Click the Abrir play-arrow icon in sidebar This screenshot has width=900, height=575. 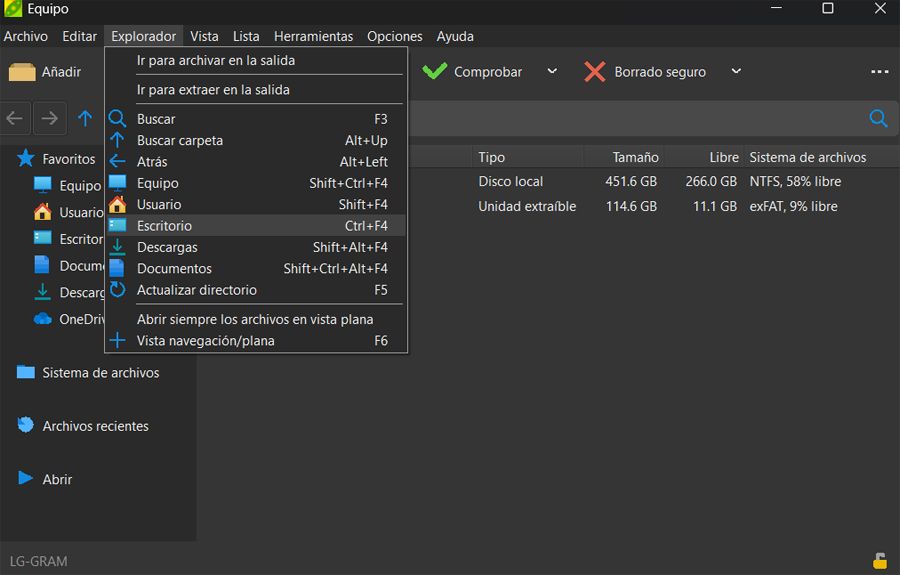pyautogui.click(x=26, y=479)
